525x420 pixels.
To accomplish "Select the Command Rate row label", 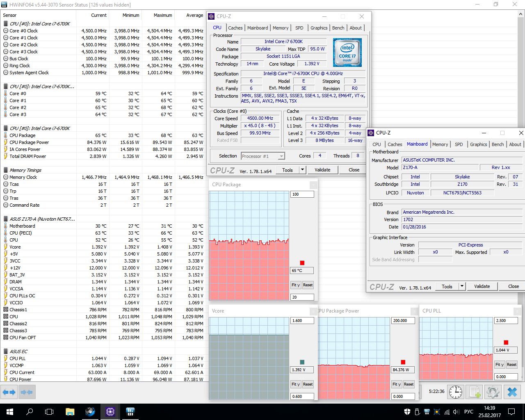I will 25,205.
